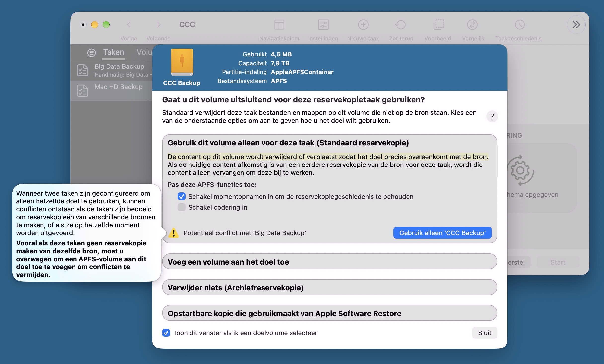Click the 'Pas deze APFS-functies toe:' label
Screen dimensions: 604x364
(212, 184)
